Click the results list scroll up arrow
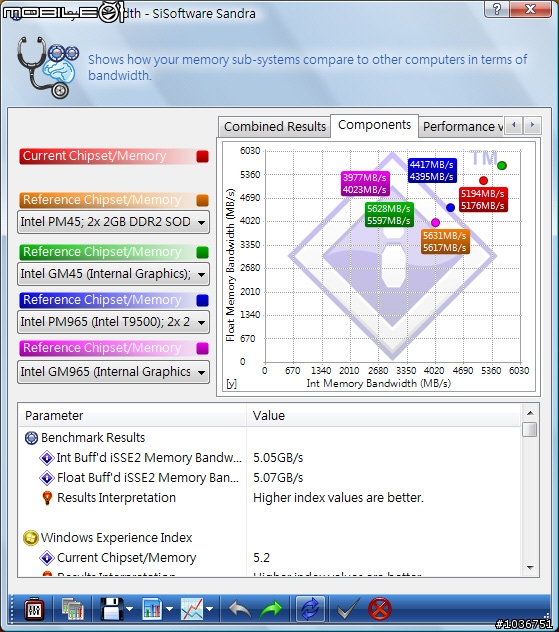Image resolution: width=559 pixels, height=632 pixels. pos(530,413)
